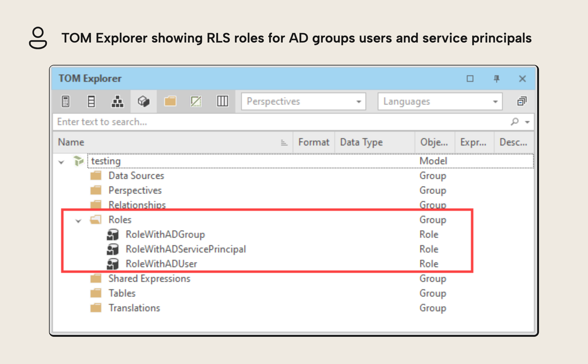Select the Tables folder
This screenshot has height=364, width=588.
(x=122, y=293)
